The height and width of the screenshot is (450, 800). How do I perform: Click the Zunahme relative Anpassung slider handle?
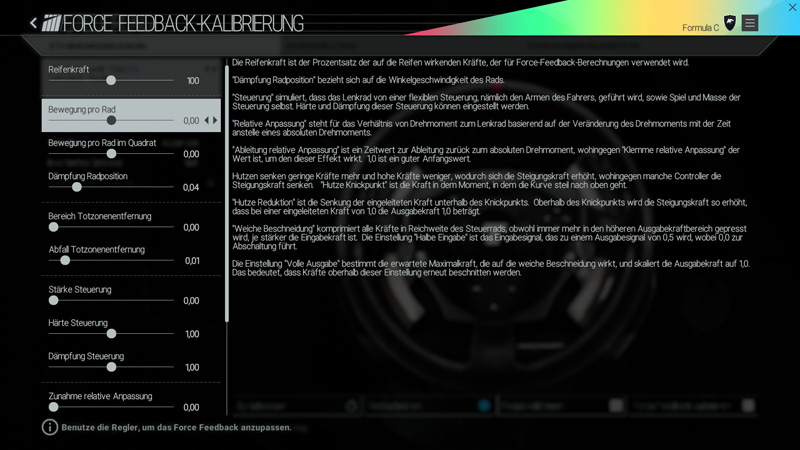pyautogui.click(x=54, y=407)
